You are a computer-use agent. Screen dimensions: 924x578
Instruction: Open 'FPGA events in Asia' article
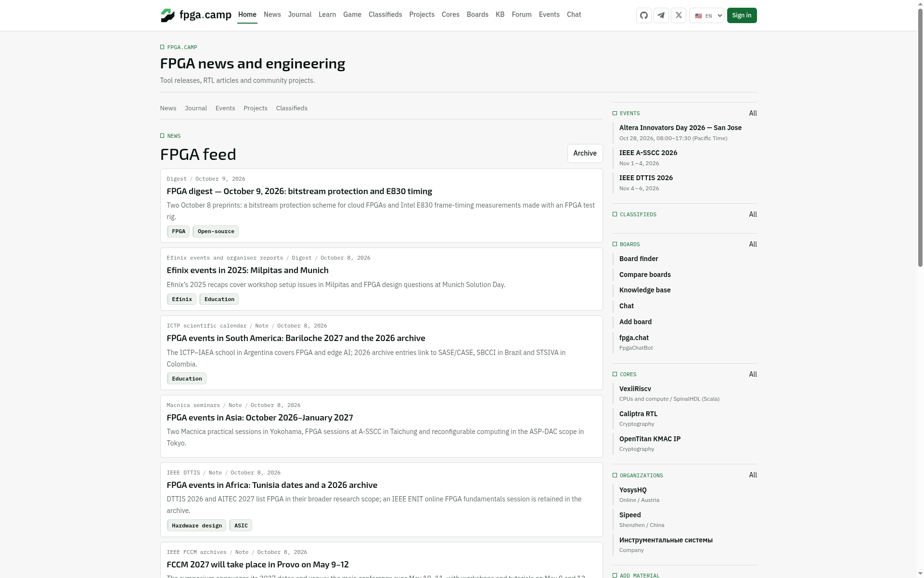click(260, 418)
